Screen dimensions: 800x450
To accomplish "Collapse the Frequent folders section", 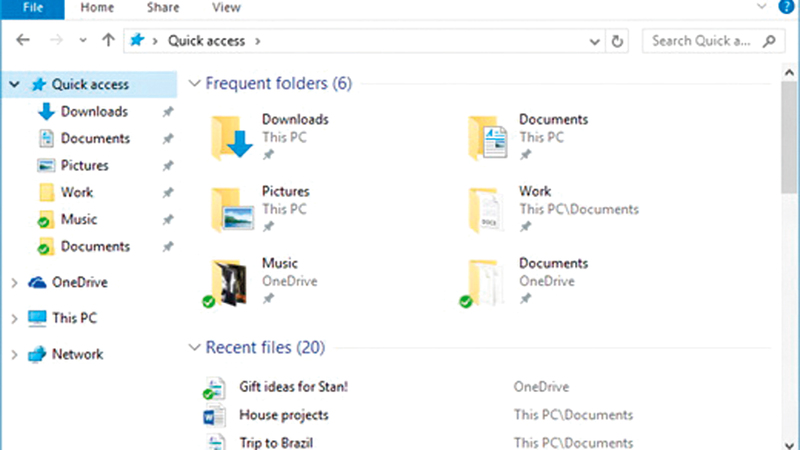I will (194, 84).
